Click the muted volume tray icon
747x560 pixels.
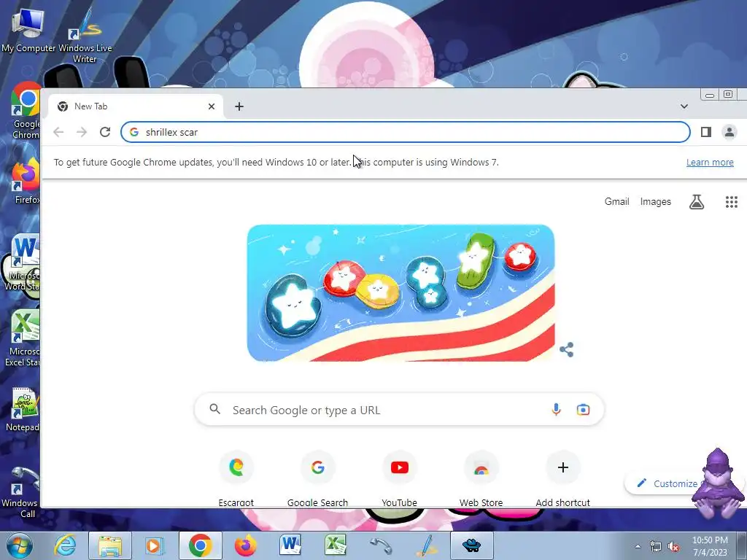(x=673, y=547)
